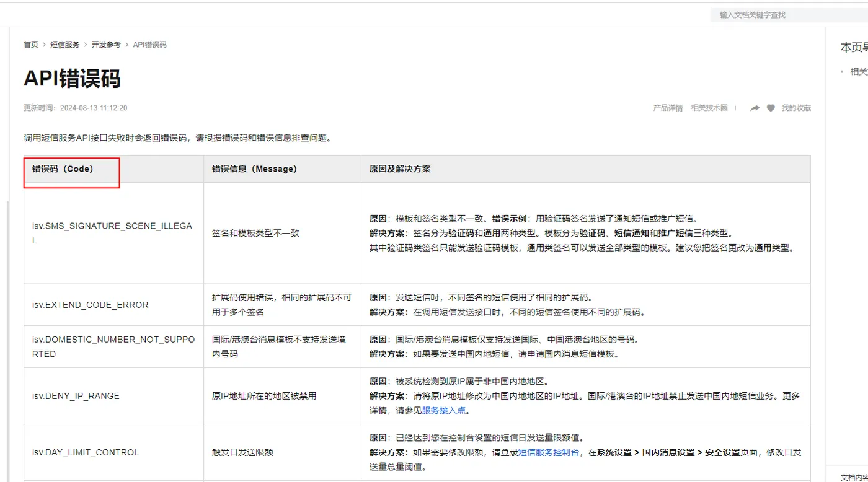Select isv.DOMESTIC_NUMBER_NOT_SUPPORTED code cell

point(114,347)
